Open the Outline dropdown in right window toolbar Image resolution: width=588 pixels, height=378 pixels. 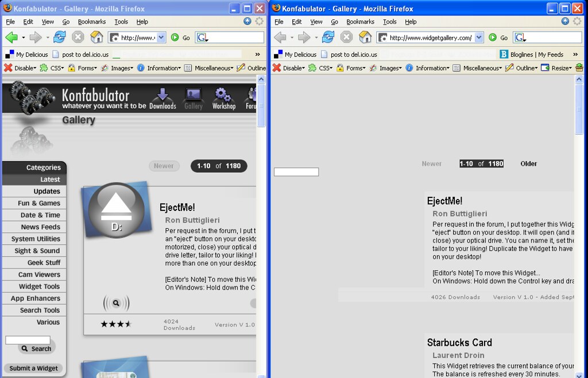pyautogui.click(x=521, y=68)
